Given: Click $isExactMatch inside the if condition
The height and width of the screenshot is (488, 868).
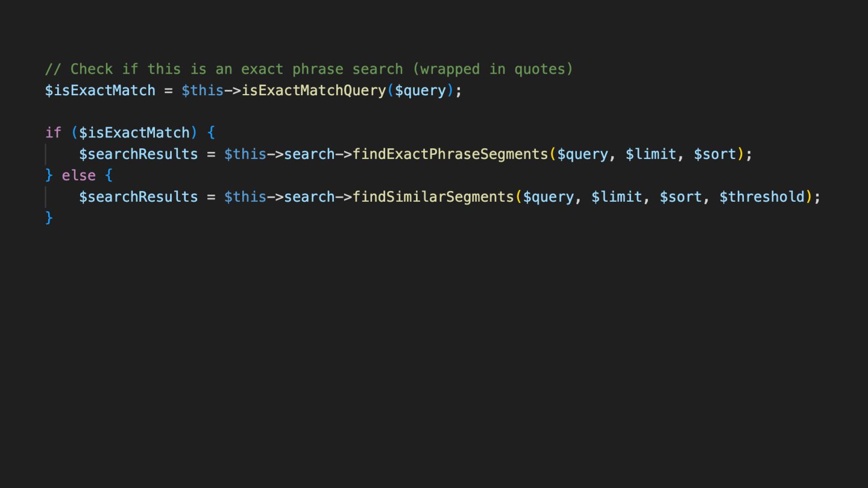Looking at the screenshot, I should [134, 133].
